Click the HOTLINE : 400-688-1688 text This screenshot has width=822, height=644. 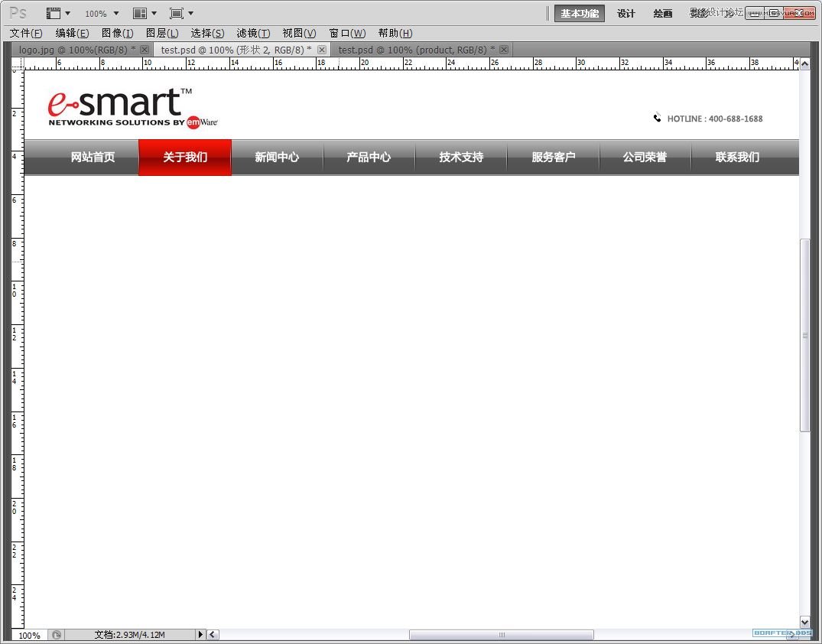(714, 119)
